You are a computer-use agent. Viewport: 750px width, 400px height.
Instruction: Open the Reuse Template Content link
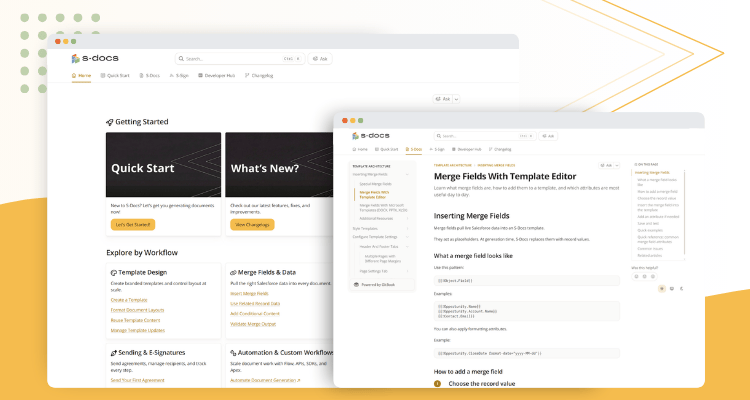[x=135, y=320]
